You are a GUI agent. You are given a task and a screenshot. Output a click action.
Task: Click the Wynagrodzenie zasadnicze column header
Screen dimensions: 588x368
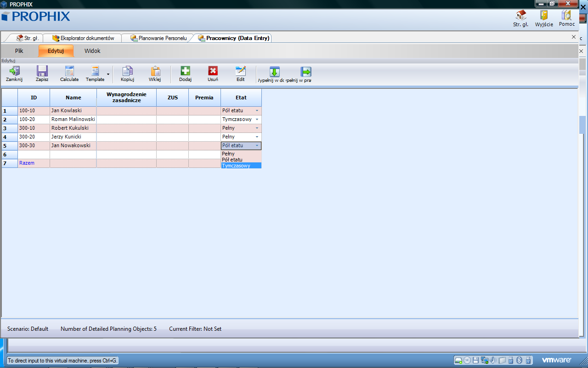pyautogui.click(x=126, y=98)
